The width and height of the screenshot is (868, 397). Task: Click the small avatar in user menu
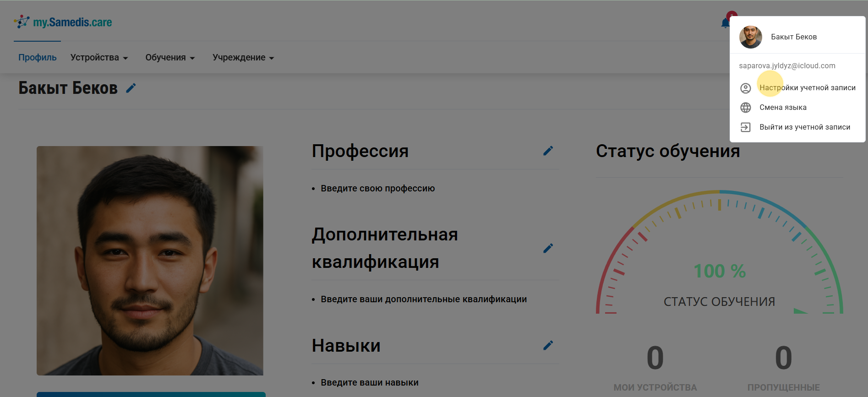click(x=750, y=37)
